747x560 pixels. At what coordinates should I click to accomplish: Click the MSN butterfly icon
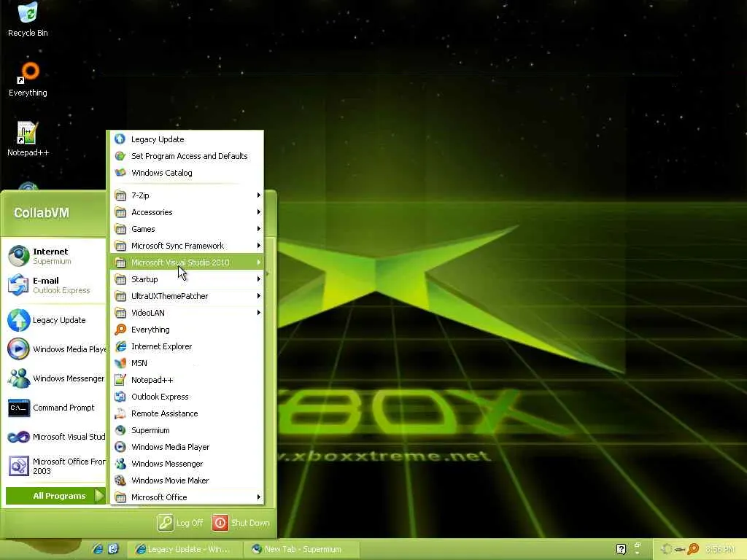(120, 363)
